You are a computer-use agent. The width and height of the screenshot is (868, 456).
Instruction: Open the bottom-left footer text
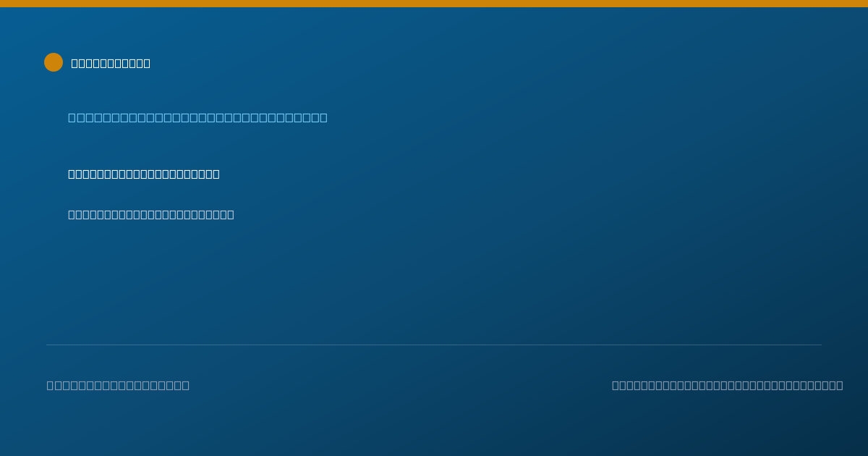118,385
